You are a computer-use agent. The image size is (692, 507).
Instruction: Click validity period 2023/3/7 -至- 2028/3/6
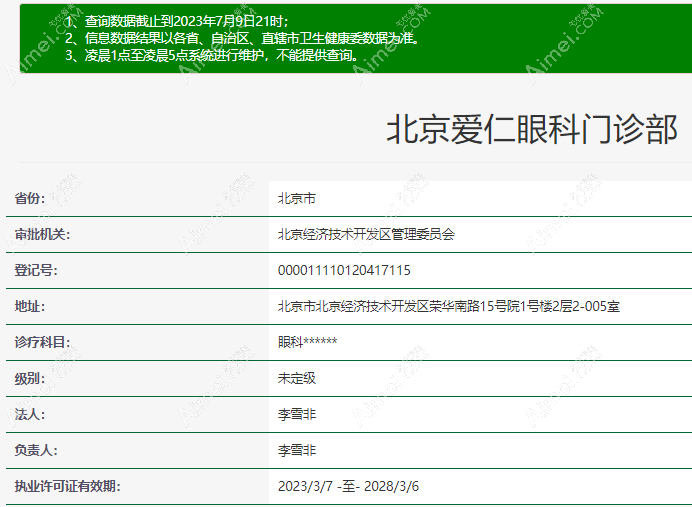pyautogui.click(x=348, y=486)
